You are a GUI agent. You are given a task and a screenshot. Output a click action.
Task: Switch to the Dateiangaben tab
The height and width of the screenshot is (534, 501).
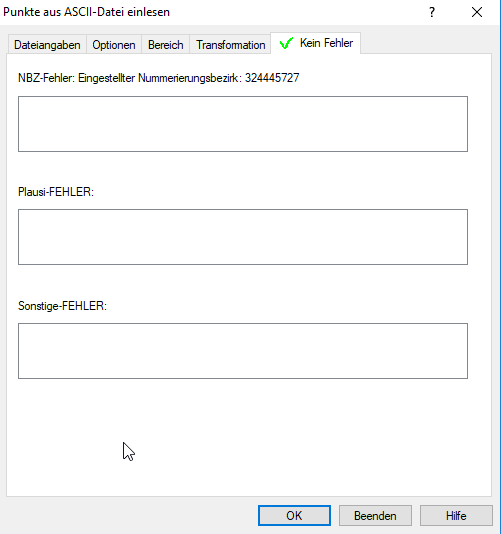(47, 45)
